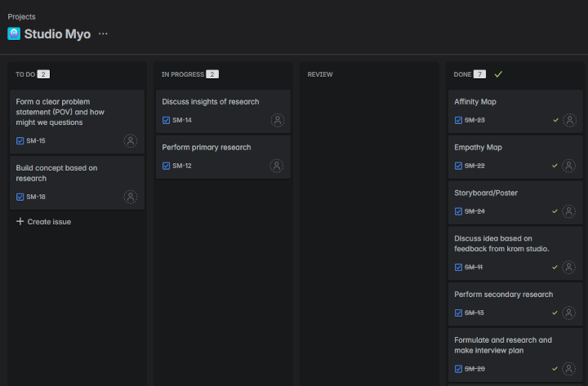This screenshot has width=588, height=386.
Task: Open the SM-23 issue key link
Action: point(474,120)
